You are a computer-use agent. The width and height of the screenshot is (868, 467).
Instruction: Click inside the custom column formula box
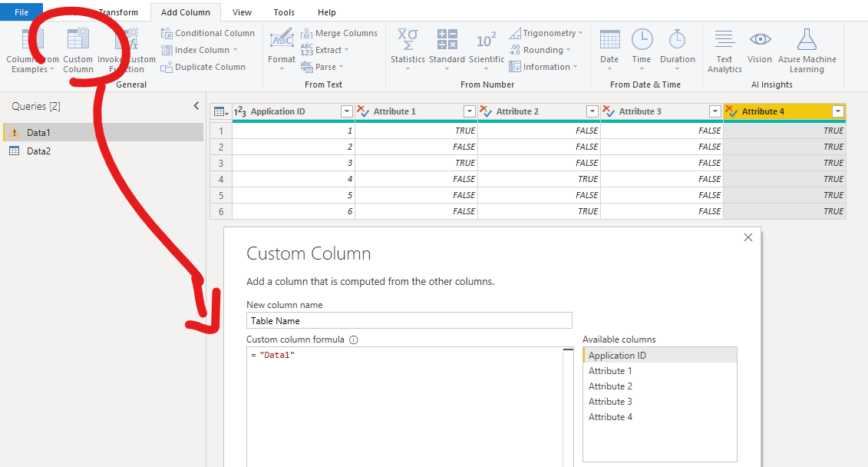[x=404, y=407]
